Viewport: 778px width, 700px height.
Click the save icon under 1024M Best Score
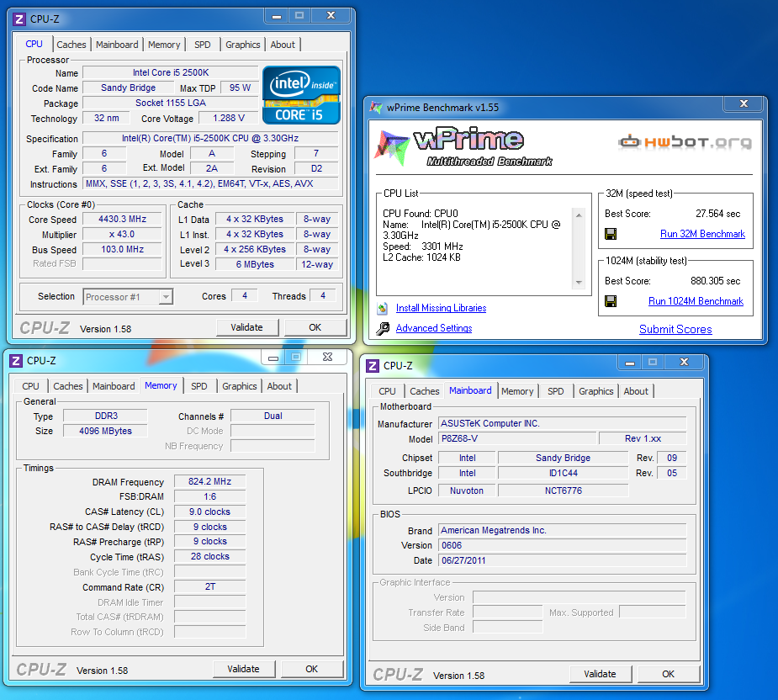click(611, 301)
